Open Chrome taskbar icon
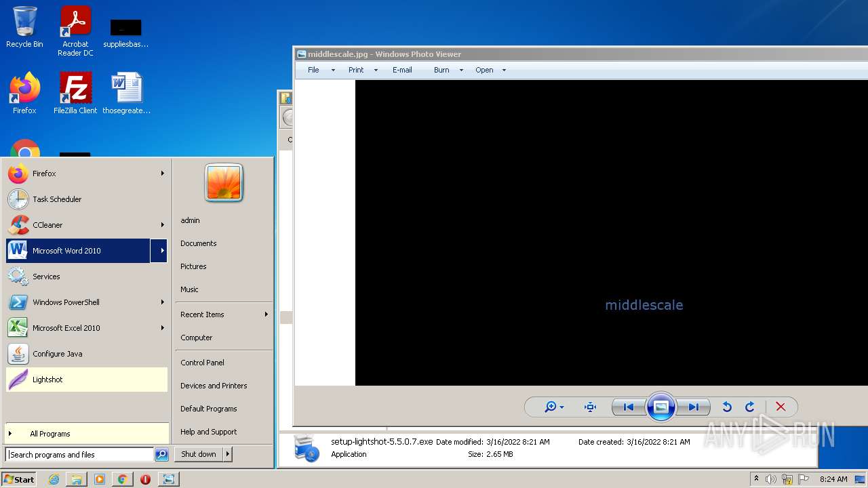This screenshot has height=488, width=868. coord(122,479)
